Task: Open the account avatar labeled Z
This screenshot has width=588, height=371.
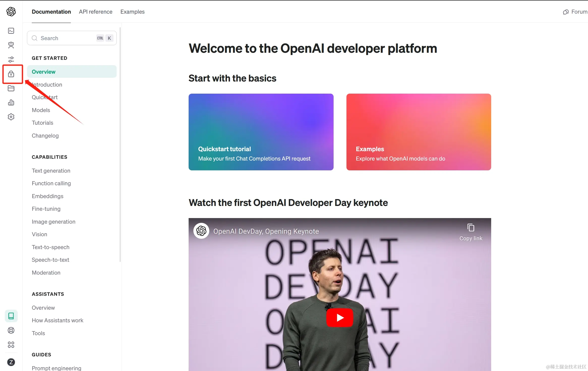Action: 11,362
